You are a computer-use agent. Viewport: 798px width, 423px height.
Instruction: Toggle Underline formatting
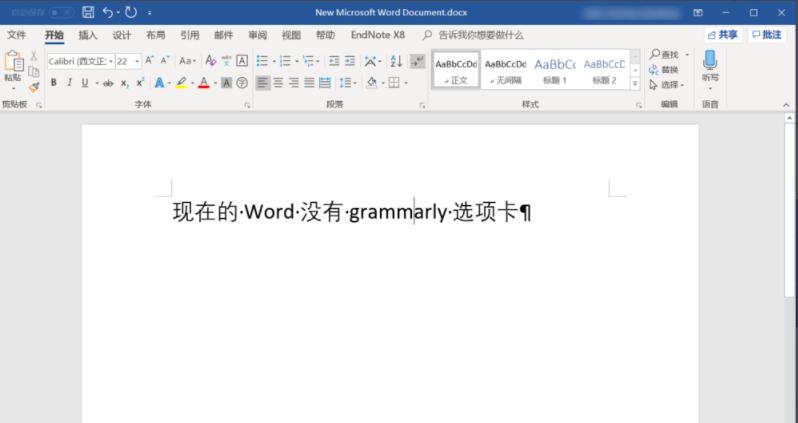[85, 82]
